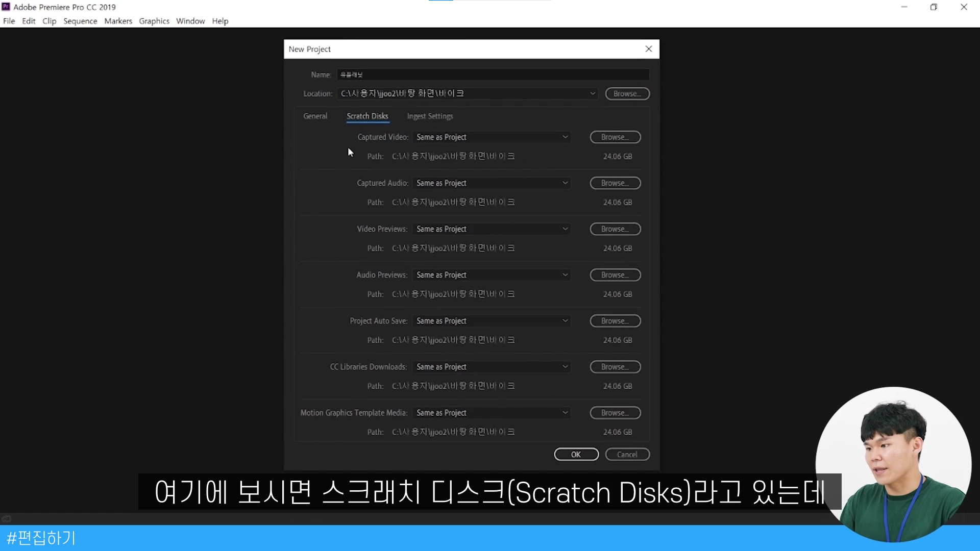Open the Markers menu
This screenshot has width=980, height=551.
[x=118, y=21]
